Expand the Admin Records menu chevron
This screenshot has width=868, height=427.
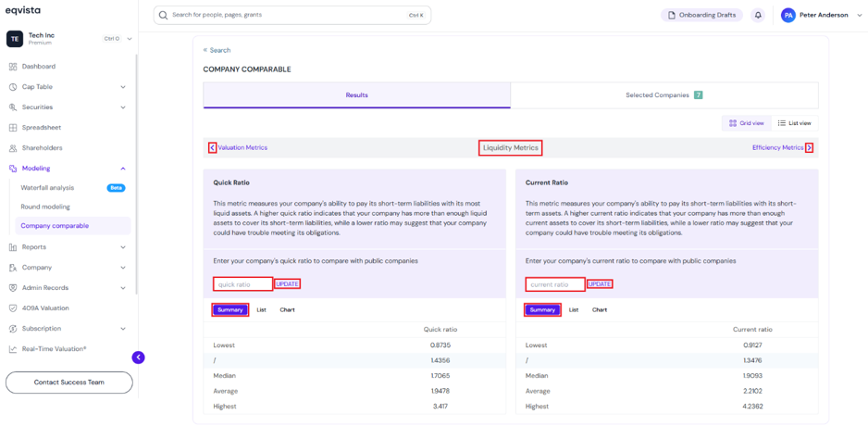[x=123, y=288]
